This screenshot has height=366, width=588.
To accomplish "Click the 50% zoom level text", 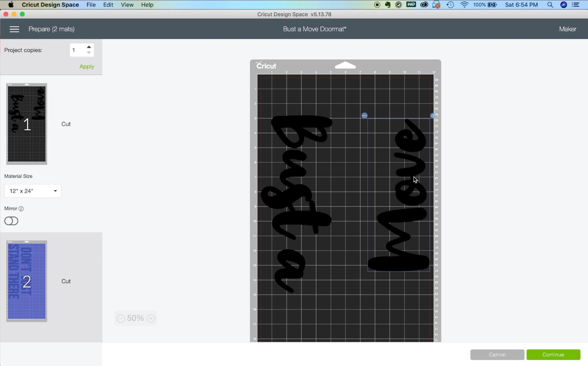I will pos(135,318).
